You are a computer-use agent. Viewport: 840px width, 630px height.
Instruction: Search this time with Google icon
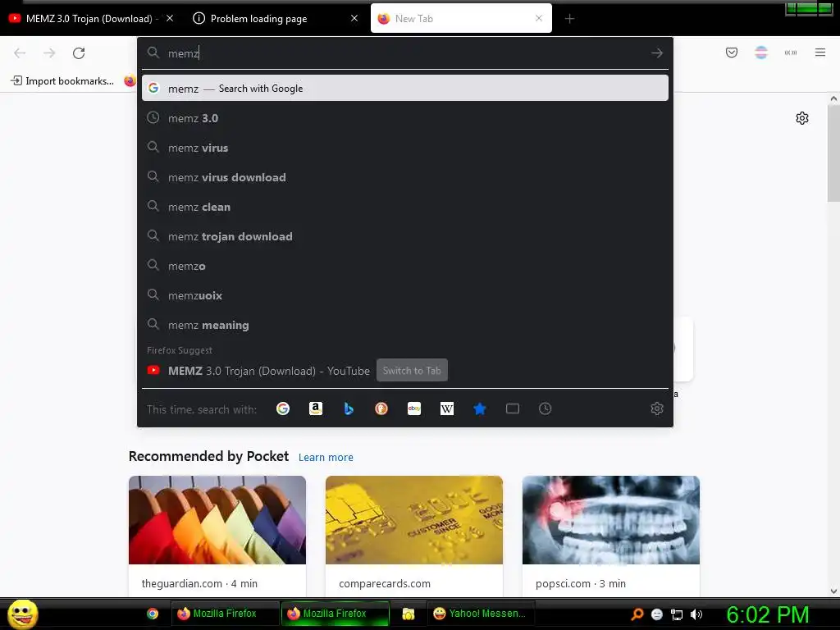coord(283,409)
